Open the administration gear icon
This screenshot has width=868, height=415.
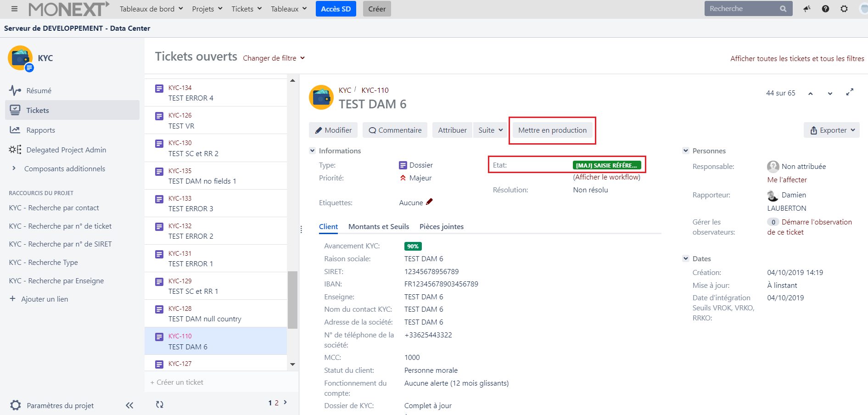tap(844, 9)
